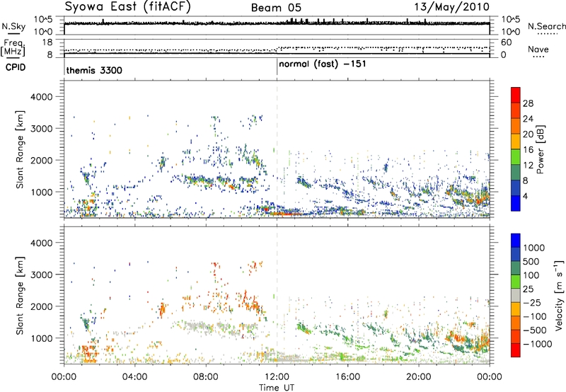The width and height of the screenshot is (566, 392).
Task: Click the '28' tick on the power scale
Action: tap(528, 103)
